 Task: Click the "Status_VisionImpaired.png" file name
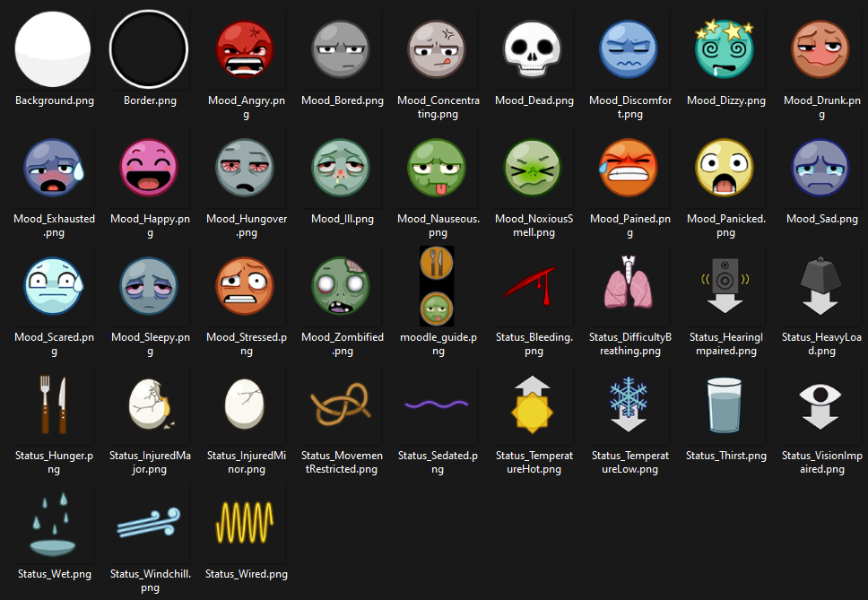(822, 462)
